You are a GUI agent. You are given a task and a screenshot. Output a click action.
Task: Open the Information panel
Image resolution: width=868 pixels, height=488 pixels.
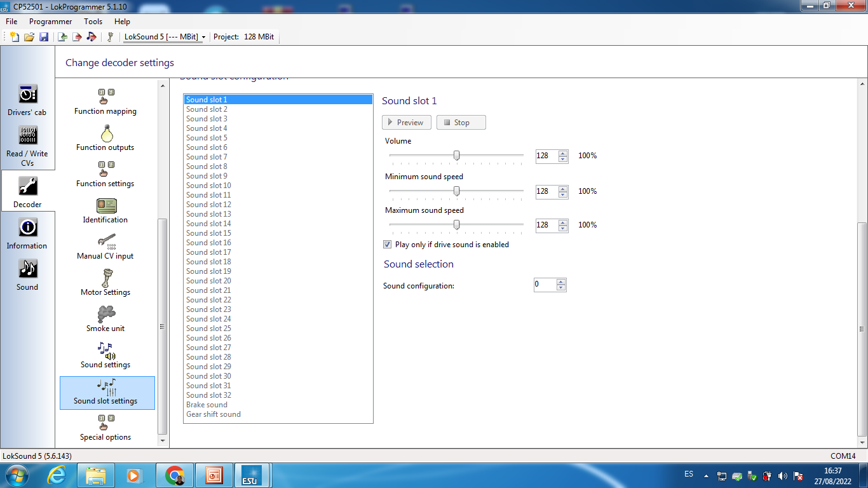[x=27, y=233]
